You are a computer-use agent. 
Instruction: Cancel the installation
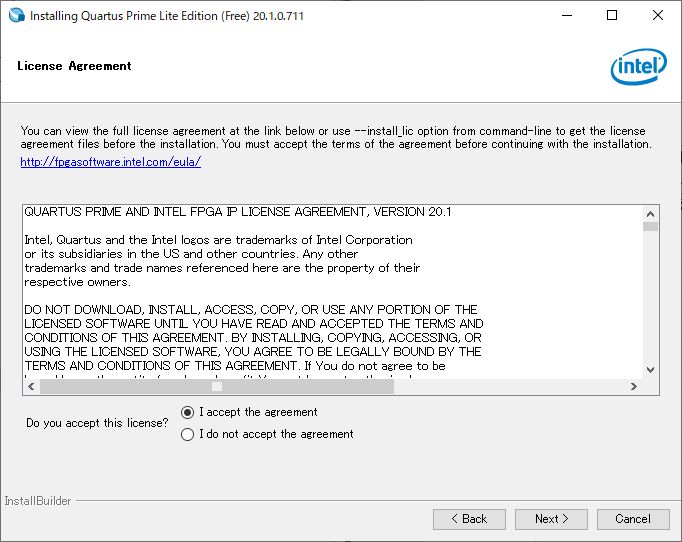(x=633, y=518)
